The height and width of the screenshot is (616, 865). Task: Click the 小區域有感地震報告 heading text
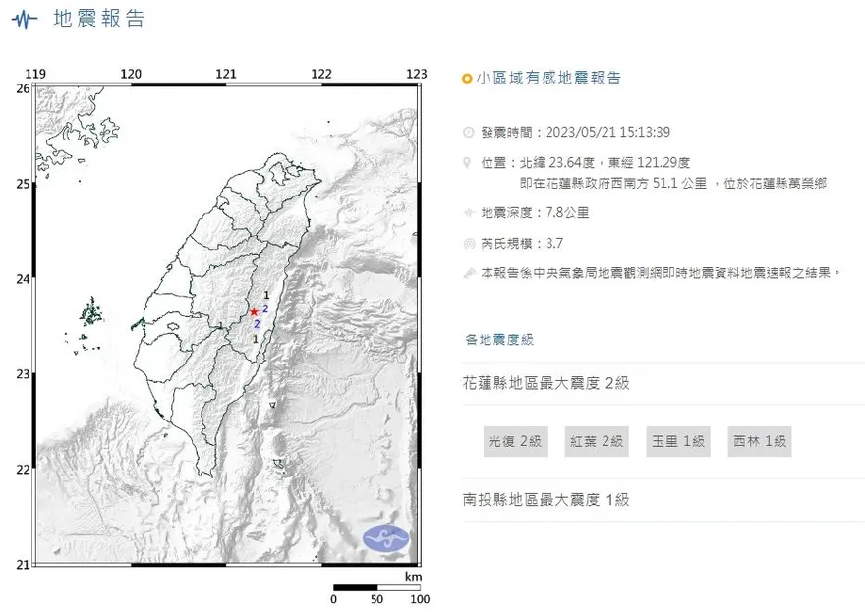(x=548, y=79)
